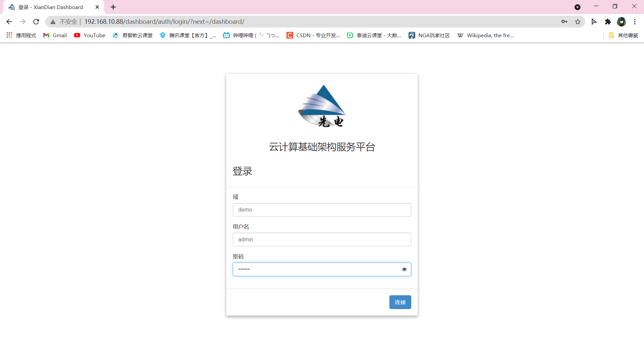Open the Extensions puzzle icon
Screen dimensions: 644x361
(x=608, y=22)
